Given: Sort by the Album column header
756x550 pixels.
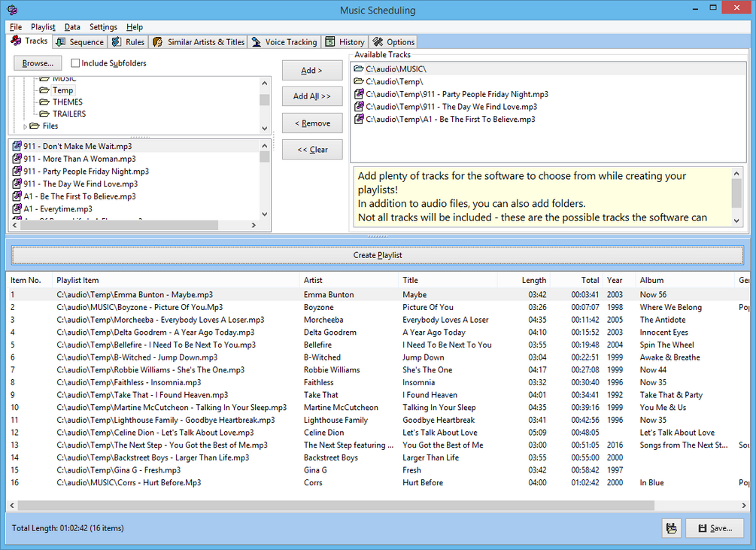Looking at the screenshot, I should pyautogui.click(x=685, y=280).
